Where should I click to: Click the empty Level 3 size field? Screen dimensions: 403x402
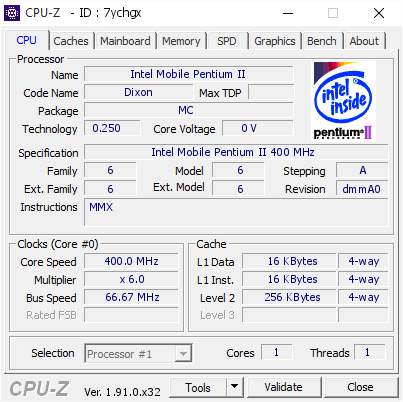(289, 315)
